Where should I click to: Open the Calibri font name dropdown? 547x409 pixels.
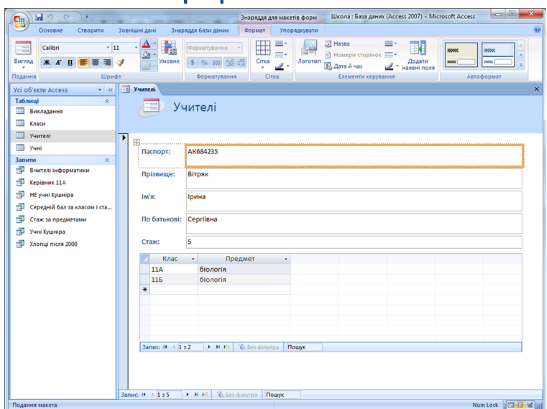pos(108,48)
